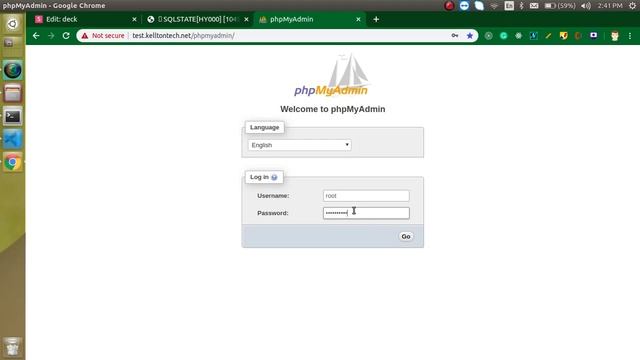Open system settings gear in top bar
Viewport: 640px width, 360px height.
coord(632,6)
